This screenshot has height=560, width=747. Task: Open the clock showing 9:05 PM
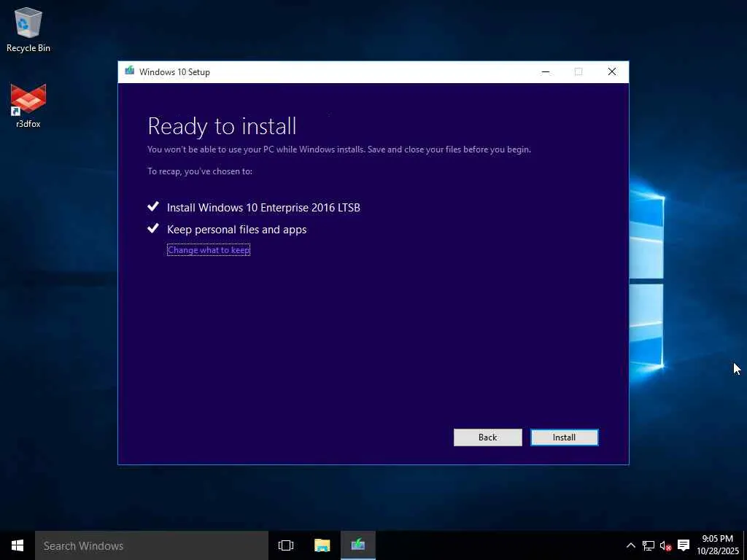(718, 545)
